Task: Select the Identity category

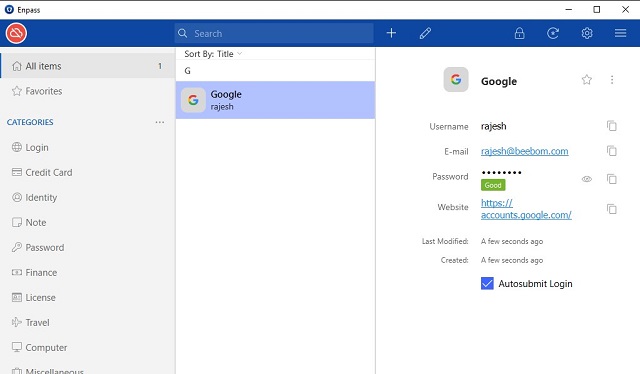Action: [x=87, y=198]
